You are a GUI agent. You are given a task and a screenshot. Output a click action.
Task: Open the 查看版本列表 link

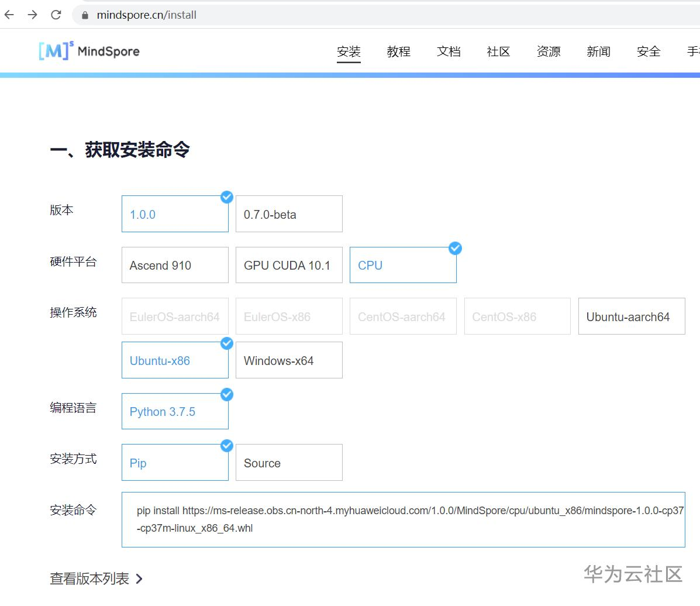(x=89, y=579)
